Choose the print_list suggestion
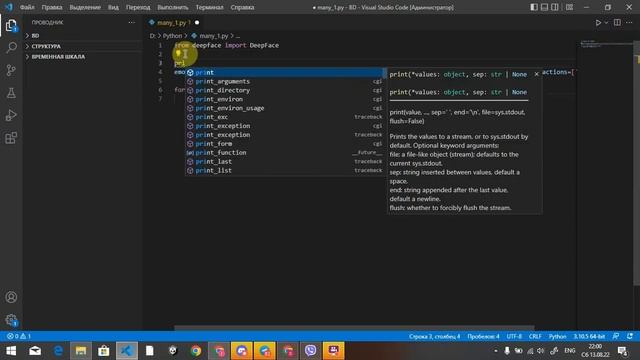 (284, 171)
